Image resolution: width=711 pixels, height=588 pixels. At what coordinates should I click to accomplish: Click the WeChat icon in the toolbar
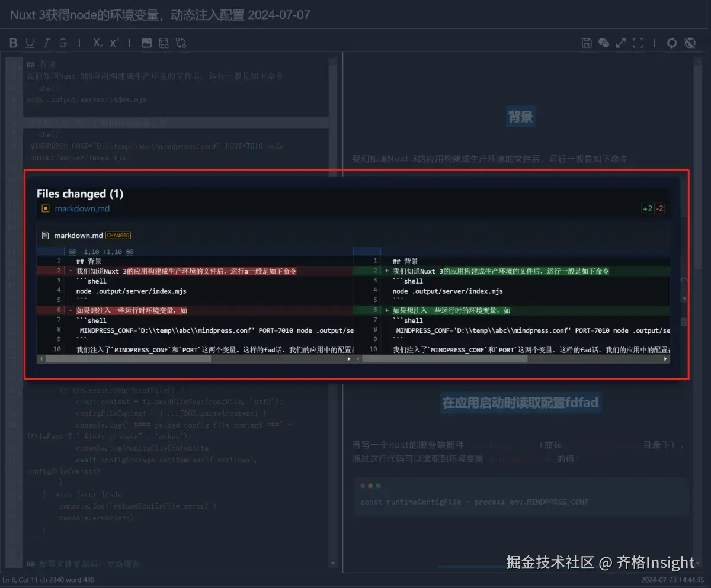pos(604,43)
